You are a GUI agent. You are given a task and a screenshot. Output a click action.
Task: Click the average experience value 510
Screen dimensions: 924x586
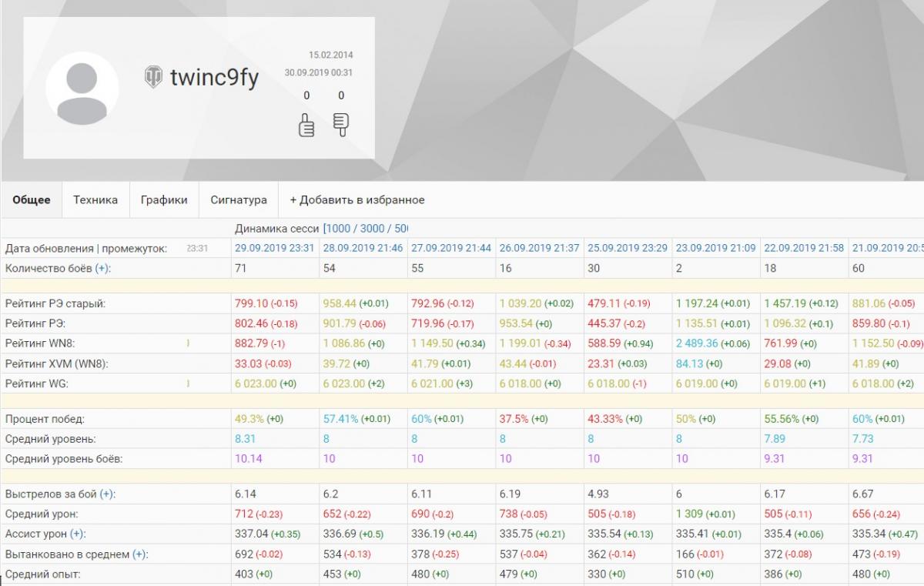685,574
